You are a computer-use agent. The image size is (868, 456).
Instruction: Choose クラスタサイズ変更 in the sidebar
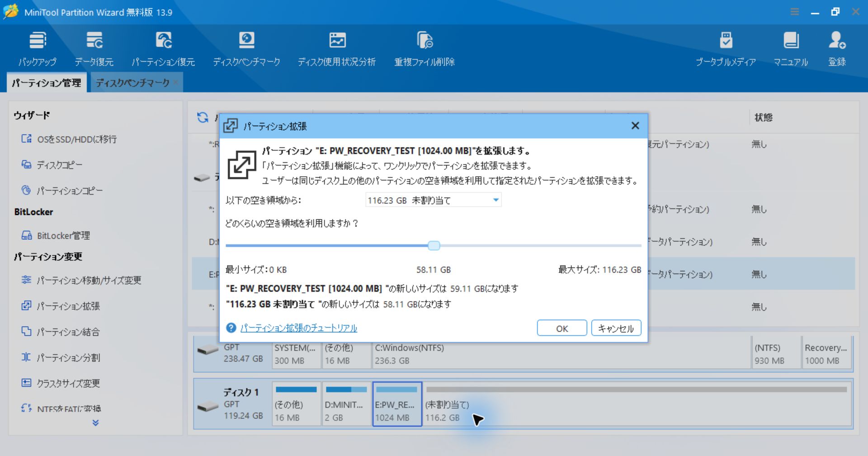click(x=61, y=384)
